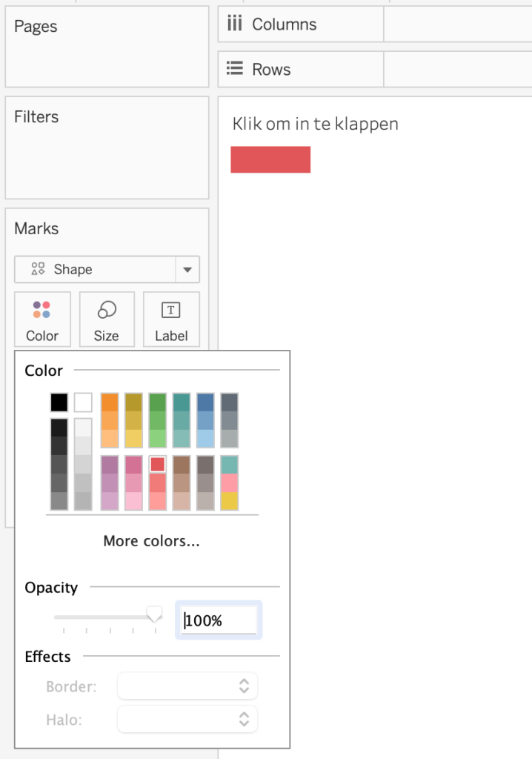This screenshot has width=532, height=759.
Task: Open the Color marks card
Action: tap(42, 319)
